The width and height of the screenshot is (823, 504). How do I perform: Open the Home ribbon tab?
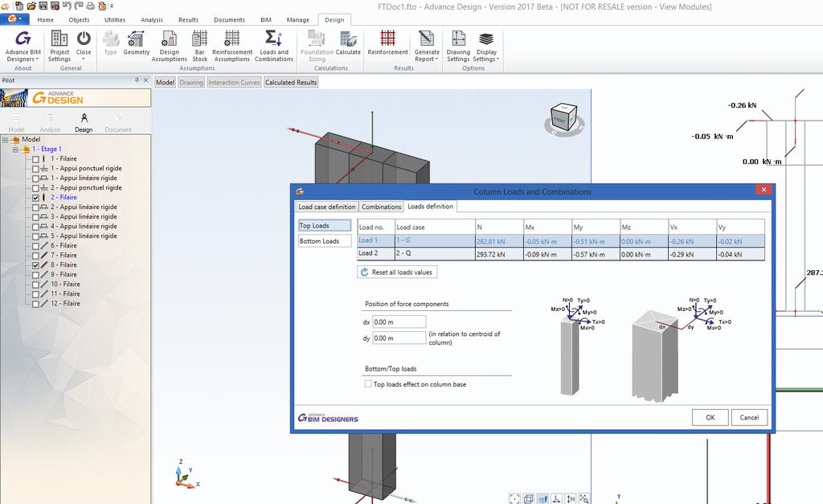(45, 20)
